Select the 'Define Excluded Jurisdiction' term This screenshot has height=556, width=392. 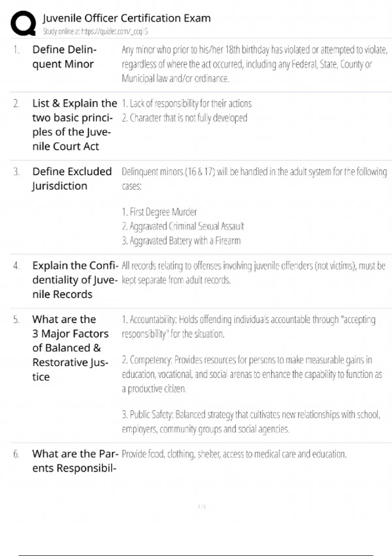(72, 178)
